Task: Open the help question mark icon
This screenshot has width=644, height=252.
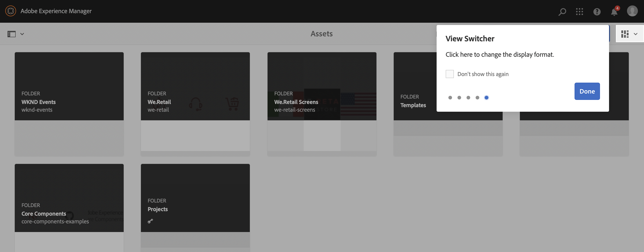Action: (597, 12)
